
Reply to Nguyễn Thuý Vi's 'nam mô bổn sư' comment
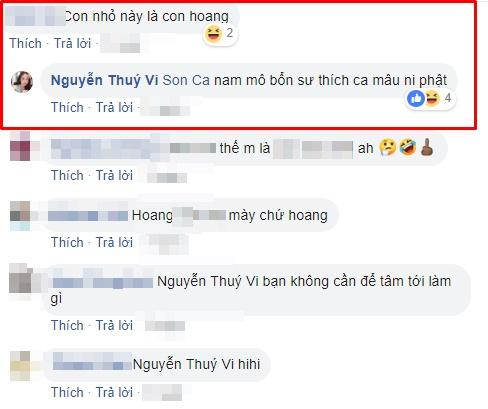(114, 107)
